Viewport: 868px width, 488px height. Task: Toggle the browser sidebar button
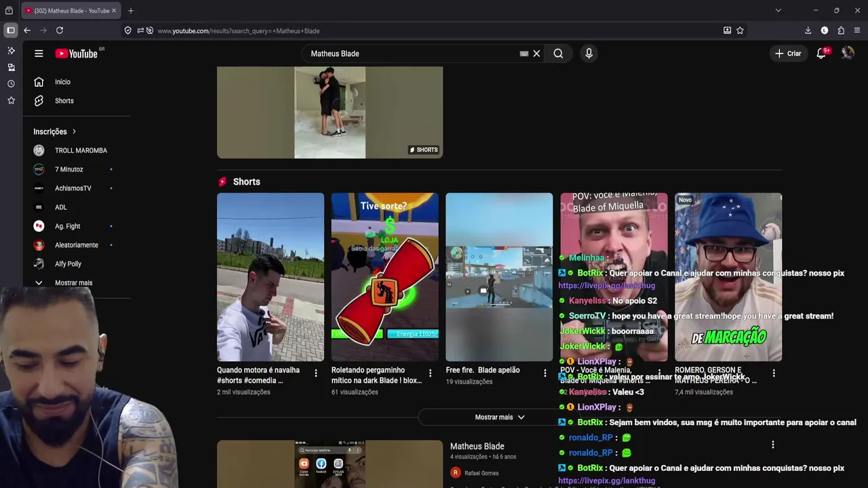tap(11, 30)
